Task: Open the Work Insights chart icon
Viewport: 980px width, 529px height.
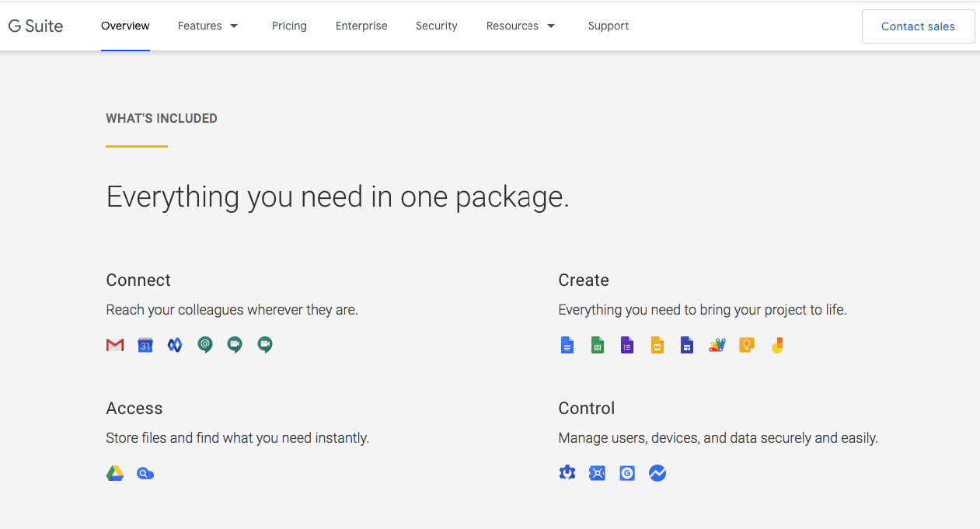Action: pyautogui.click(x=657, y=473)
